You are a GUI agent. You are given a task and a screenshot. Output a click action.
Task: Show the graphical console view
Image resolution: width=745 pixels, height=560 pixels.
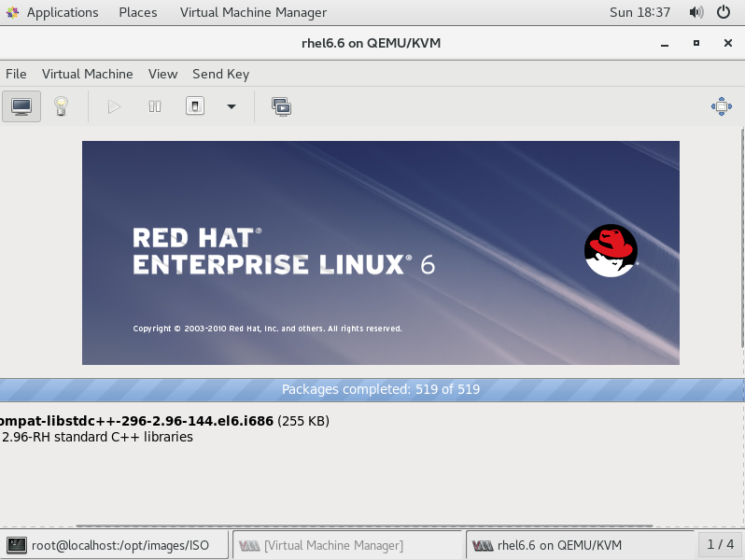click(21, 106)
